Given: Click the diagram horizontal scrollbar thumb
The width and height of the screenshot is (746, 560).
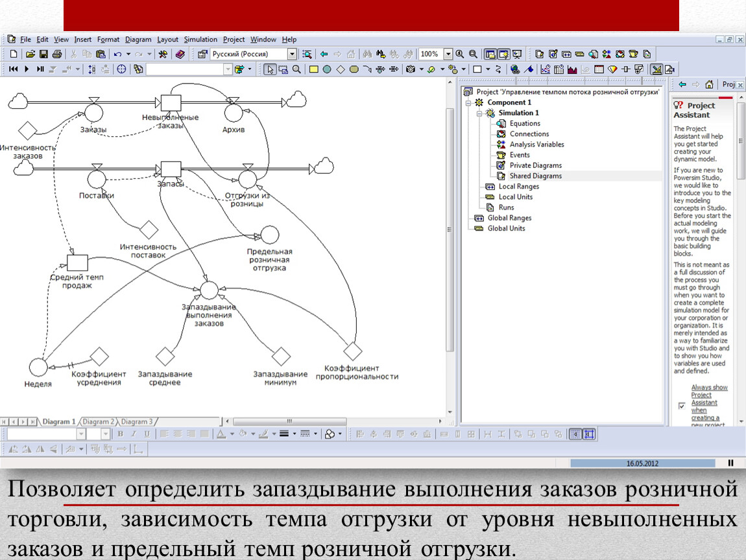Looking at the screenshot, I should [289, 421].
